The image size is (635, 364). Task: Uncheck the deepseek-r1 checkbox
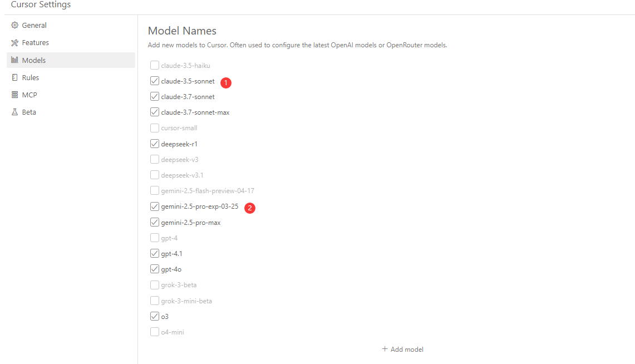[x=154, y=144]
